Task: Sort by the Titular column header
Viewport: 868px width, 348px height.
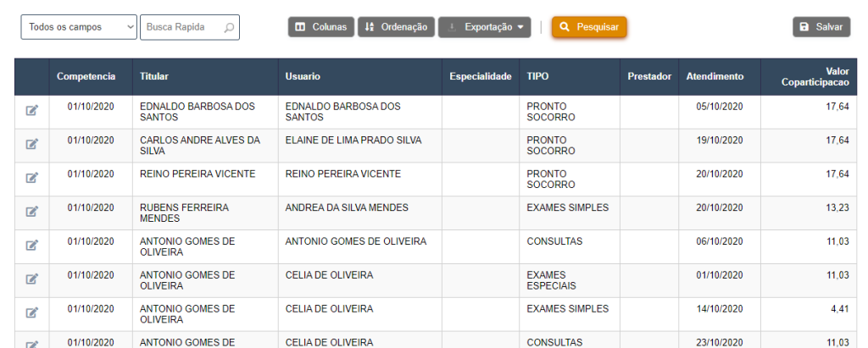Action: [154, 76]
